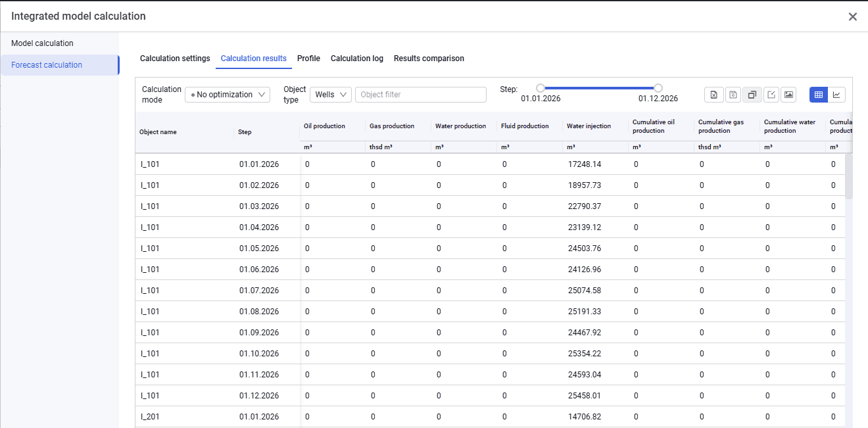The image size is (868, 428).
Task: Go to the Results comparison tab
Action: pyautogui.click(x=429, y=59)
